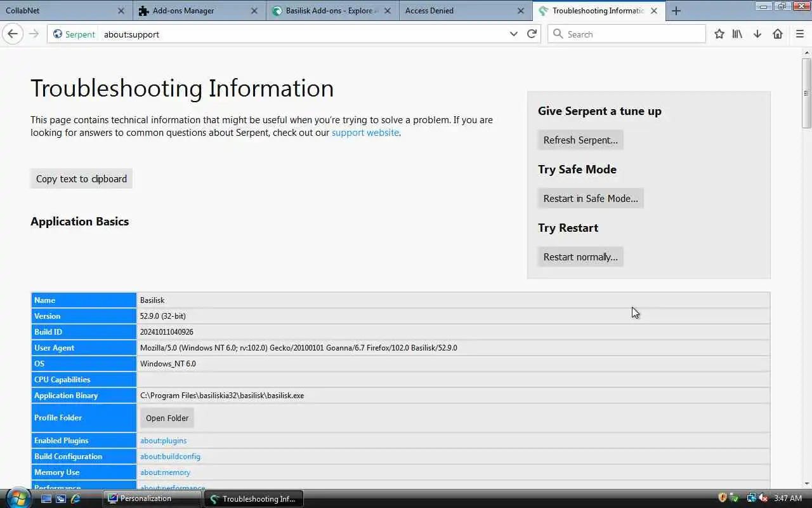Click the Profile Folder row label
The height and width of the screenshot is (508, 812).
click(x=84, y=418)
